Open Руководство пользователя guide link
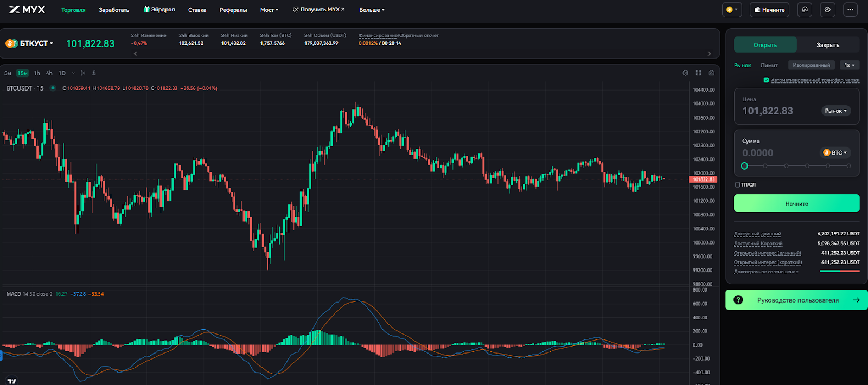868x385 pixels. (796, 300)
